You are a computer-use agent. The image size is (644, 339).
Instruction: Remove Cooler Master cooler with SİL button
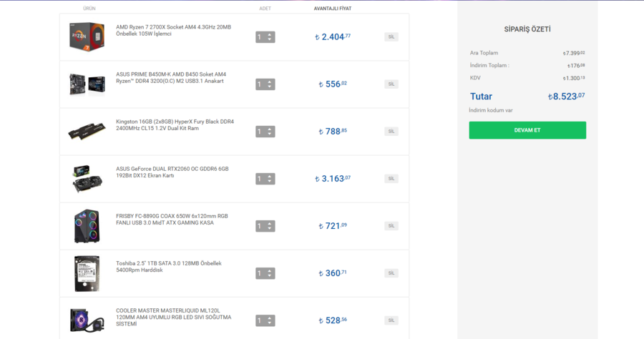391,320
